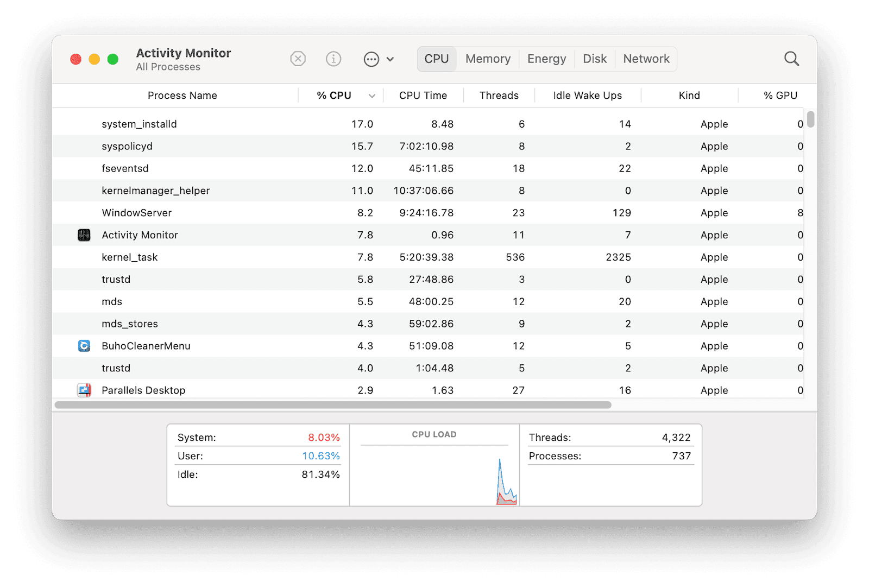
Task: Select the mds process
Action: (x=428, y=302)
